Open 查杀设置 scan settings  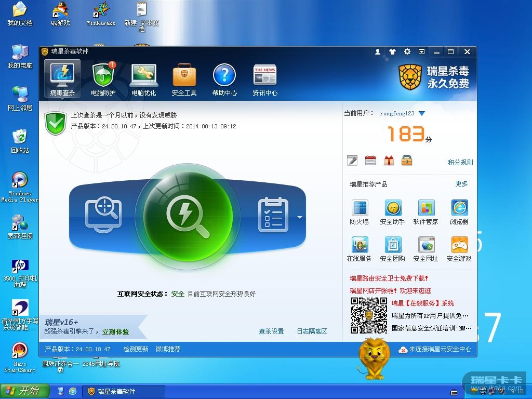[271, 331]
